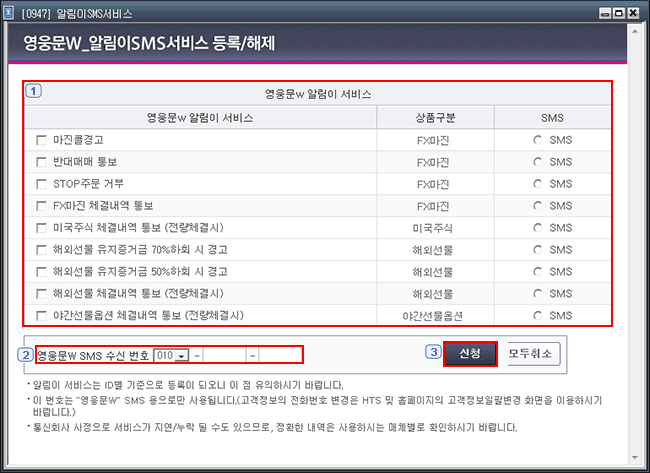Viewport: 650px width, 473px height.
Task: Click the 영웅문W SMS 수신 번호 label
Action: (93, 356)
